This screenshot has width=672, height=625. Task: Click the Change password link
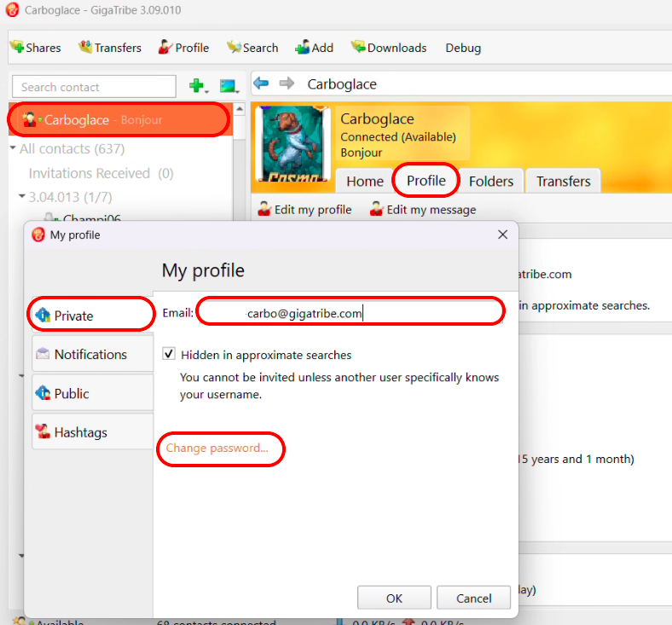pyautogui.click(x=217, y=448)
